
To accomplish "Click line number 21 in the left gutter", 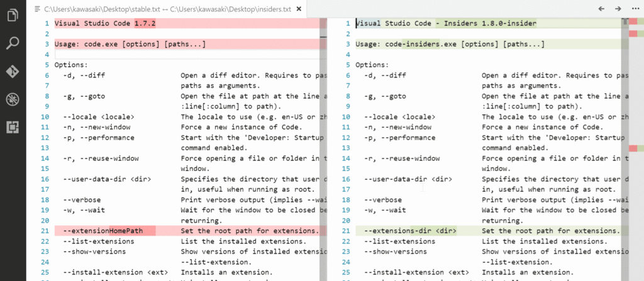I will [45, 231].
